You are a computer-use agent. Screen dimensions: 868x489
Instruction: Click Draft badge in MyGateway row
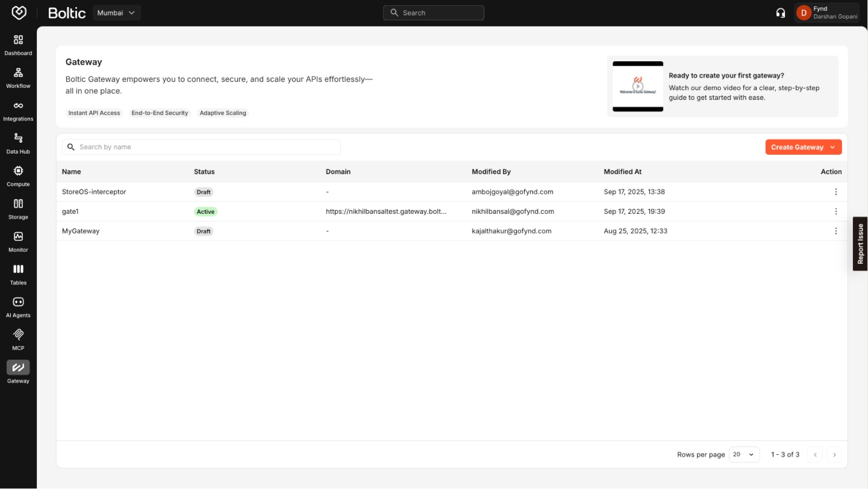(x=203, y=231)
